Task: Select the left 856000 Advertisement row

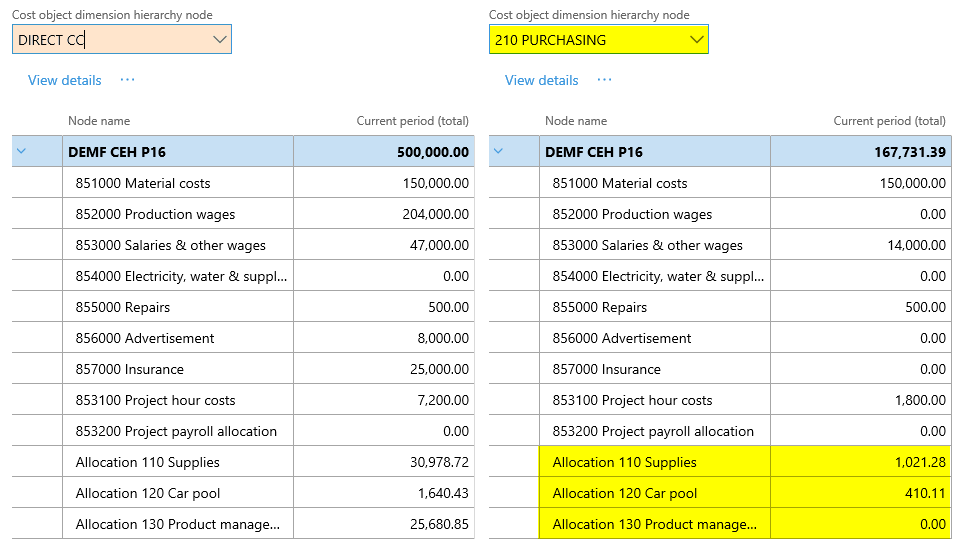Action: [x=145, y=338]
